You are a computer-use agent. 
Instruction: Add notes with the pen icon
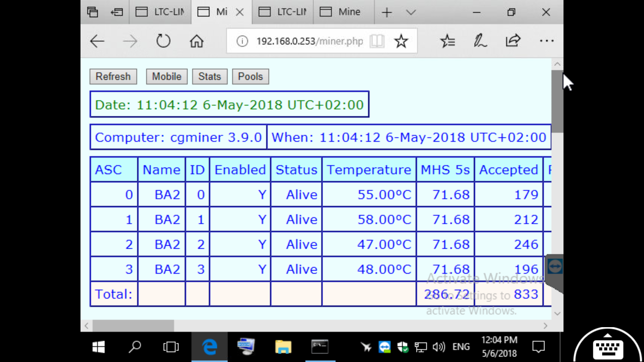[480, 41]
